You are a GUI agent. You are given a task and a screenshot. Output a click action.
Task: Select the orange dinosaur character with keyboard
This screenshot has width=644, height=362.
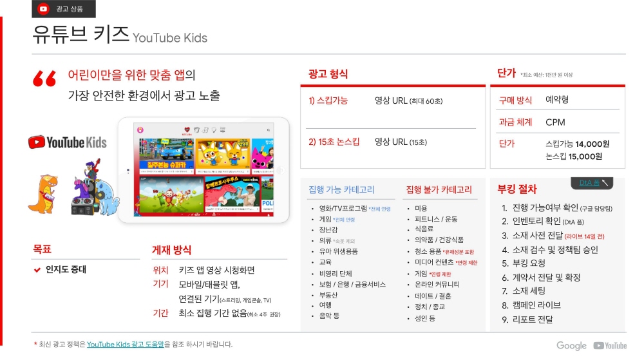point(43,194)
